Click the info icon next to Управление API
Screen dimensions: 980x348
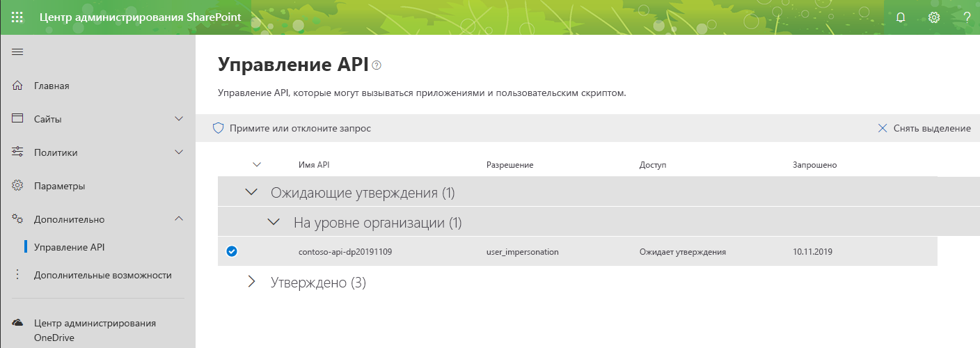tap(377, 65)
